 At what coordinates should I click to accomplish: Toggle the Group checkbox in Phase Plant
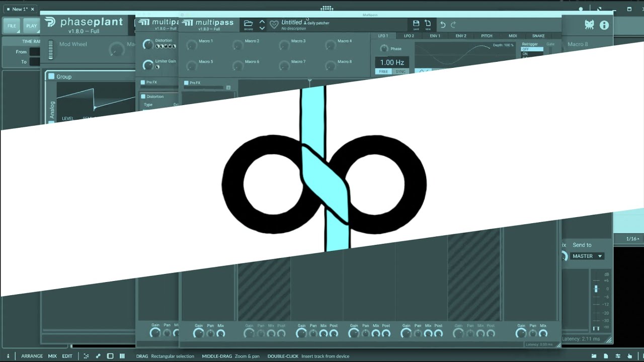(x=51, y=76)
